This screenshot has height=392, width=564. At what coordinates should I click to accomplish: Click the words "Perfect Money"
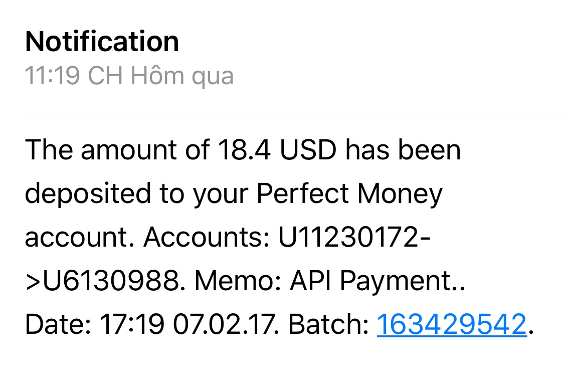coord(350,194)
